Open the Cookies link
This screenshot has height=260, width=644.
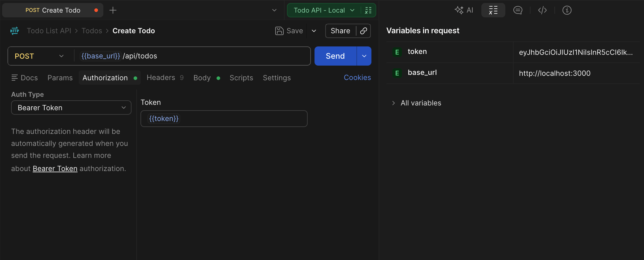click(x=357, y=78)
